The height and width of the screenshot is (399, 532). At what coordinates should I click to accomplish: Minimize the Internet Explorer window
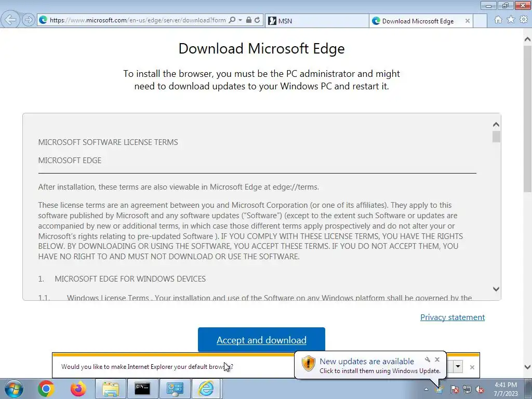488,6
